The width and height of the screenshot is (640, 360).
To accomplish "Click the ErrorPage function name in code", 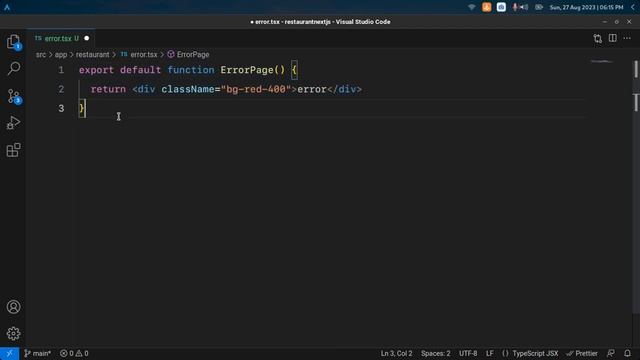I will (x=247, y=70).
